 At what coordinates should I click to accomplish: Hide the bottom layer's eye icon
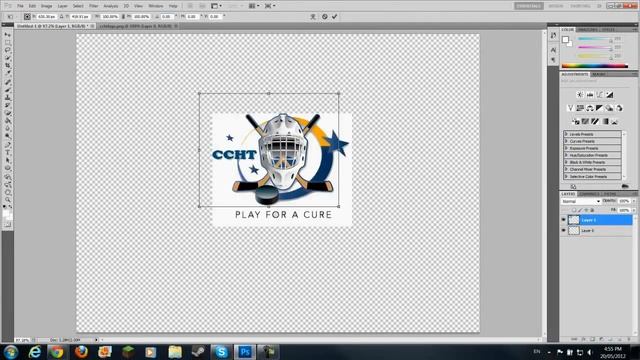pyautogui.click(x=564, y=231)
